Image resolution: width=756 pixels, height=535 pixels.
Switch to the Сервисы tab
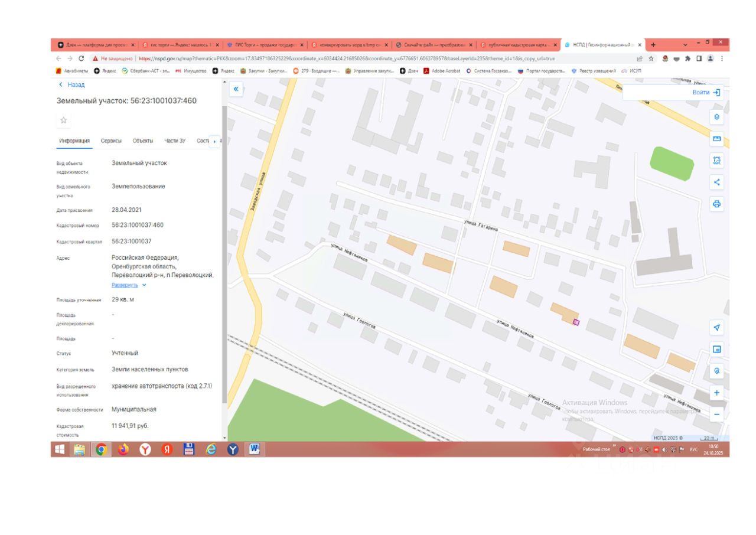tap(111, 141)
